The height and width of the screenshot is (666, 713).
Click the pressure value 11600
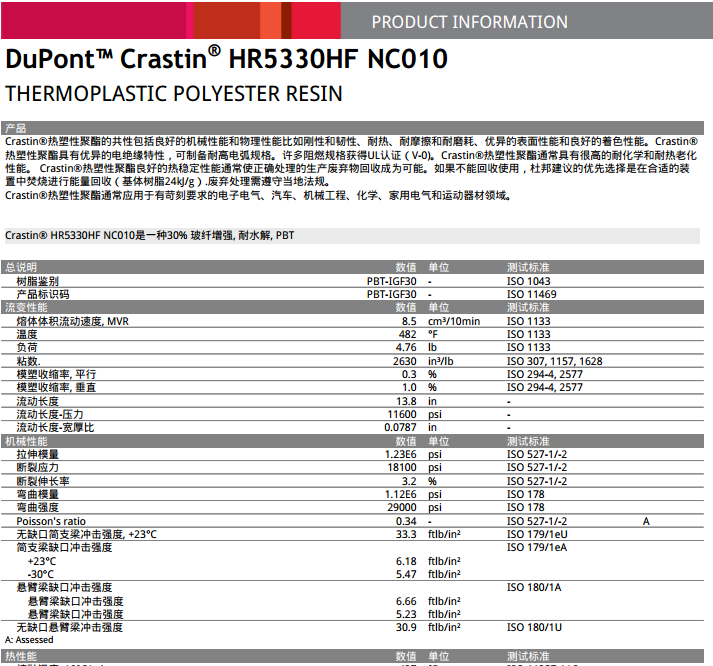coord(402,414)
